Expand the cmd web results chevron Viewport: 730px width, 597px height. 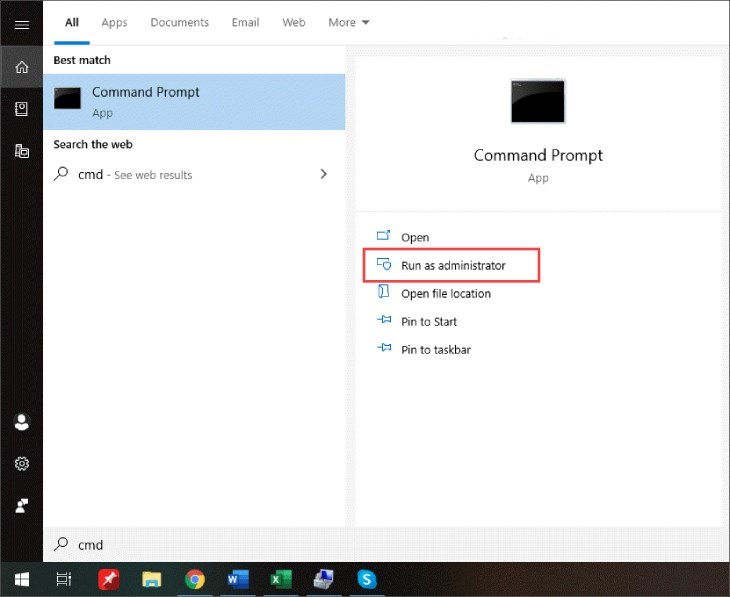(x=324, y=174)
